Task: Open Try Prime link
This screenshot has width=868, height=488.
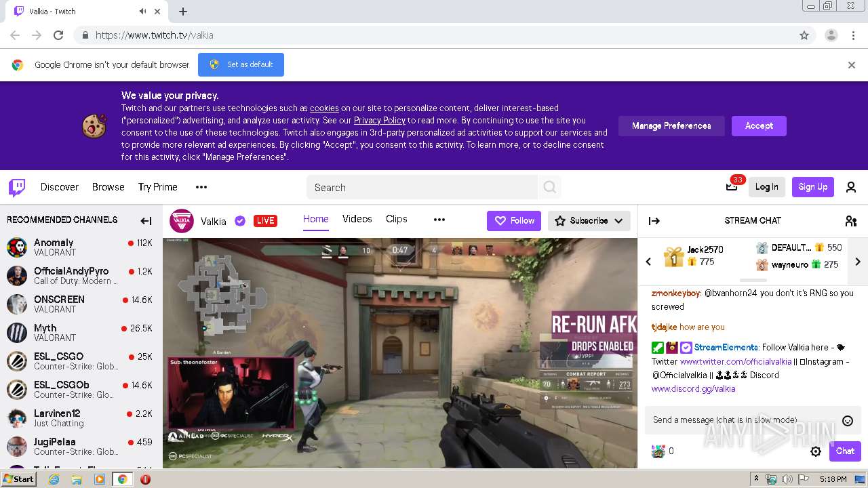Action: click(158, 187)
